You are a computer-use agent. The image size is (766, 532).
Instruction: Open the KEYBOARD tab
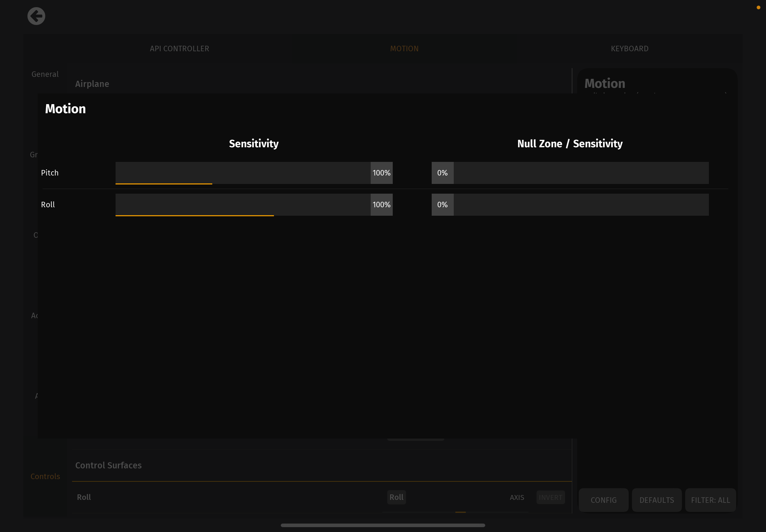tap(629, 49)
